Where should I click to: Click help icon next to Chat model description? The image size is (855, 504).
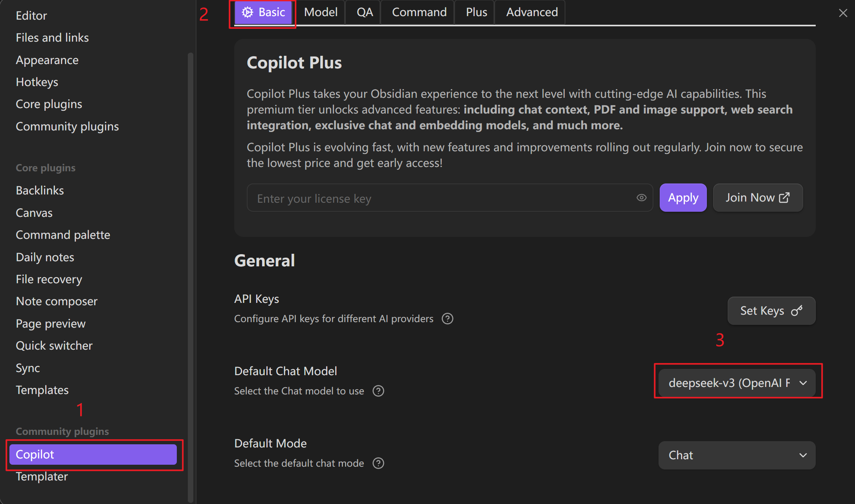pos(378,391)
